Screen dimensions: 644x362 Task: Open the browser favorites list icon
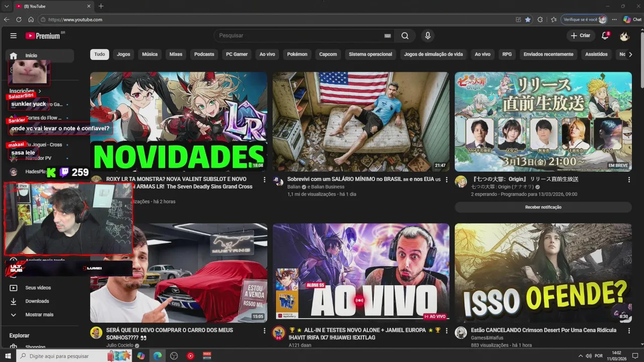pyautogui.click(x=553, y=20)
